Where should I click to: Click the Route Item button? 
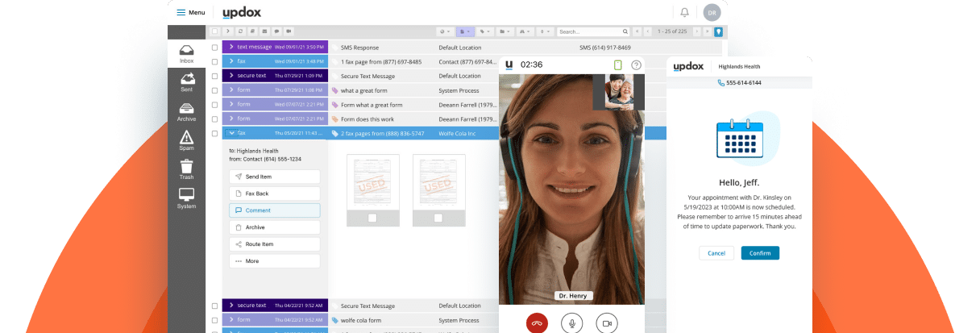coord(274,244)
